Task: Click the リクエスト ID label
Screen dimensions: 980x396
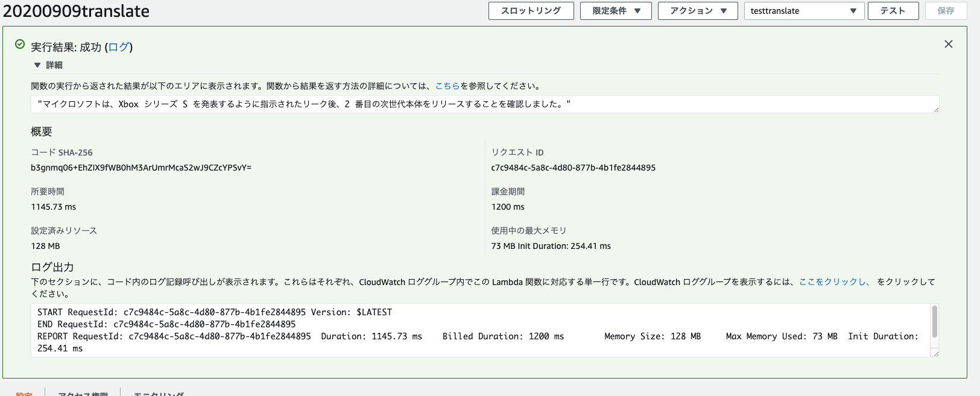Action: coord(517,152)
